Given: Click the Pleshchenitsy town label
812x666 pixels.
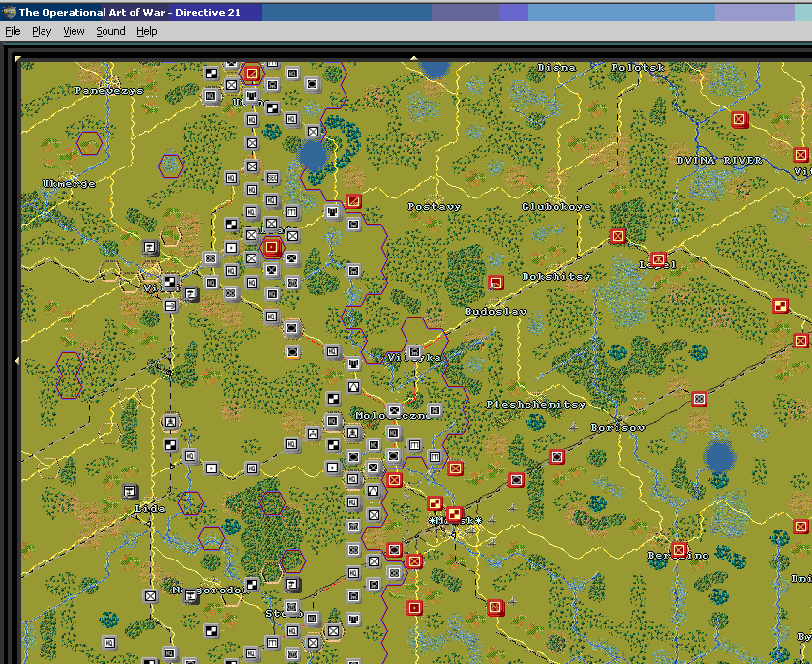Looking at the screenshot, I should click(x=536, y=404).
